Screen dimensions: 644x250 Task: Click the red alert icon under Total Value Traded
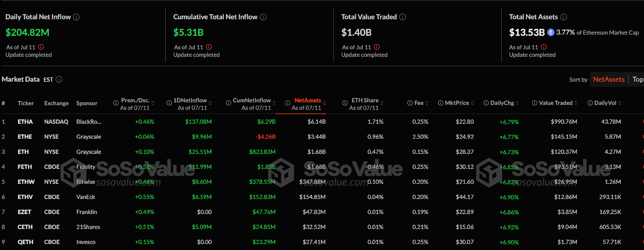[x=377, y=47]
